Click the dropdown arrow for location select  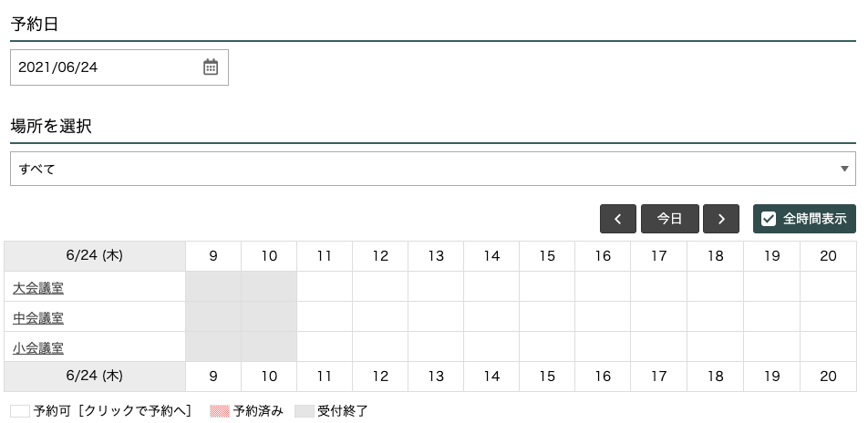tap(847, 169)
